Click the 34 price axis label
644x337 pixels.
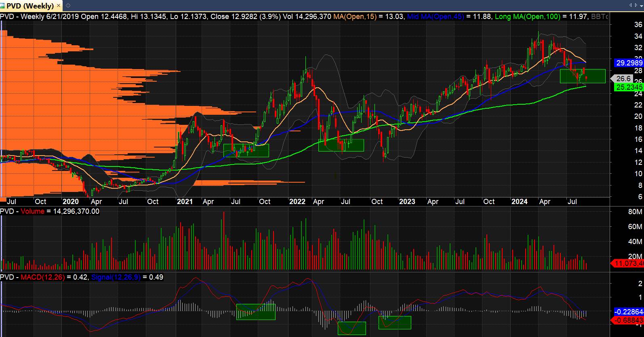[638, 36]
